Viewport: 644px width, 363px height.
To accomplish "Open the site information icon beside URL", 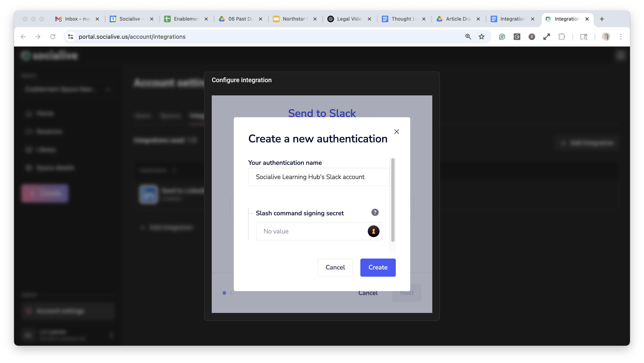I will 71,37.
